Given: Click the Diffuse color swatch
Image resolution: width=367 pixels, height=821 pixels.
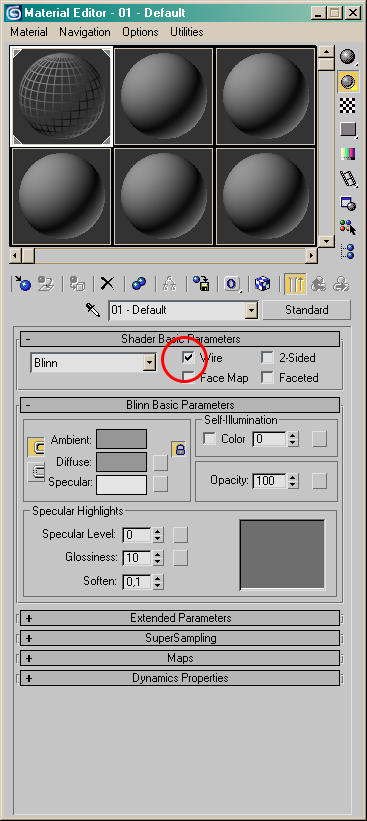Looking at the screenshot, I should point(121,462).
